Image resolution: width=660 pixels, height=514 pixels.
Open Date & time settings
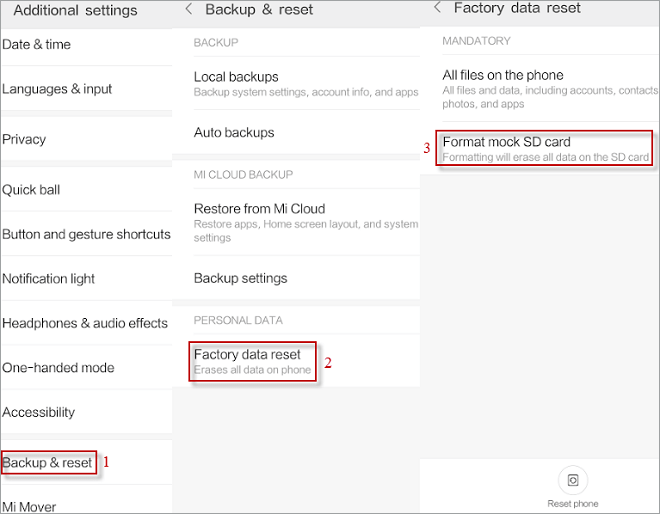pyautogui.click(x=37, y=45)
